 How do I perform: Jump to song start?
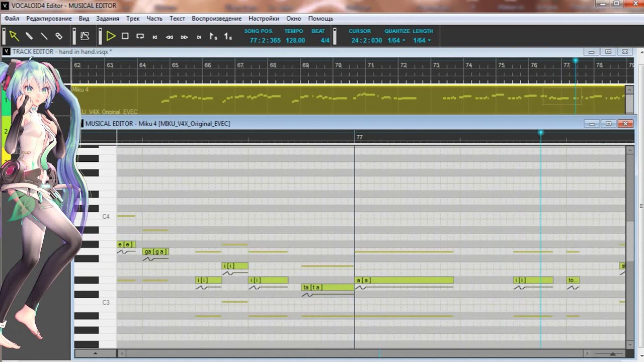coord(155,37)
